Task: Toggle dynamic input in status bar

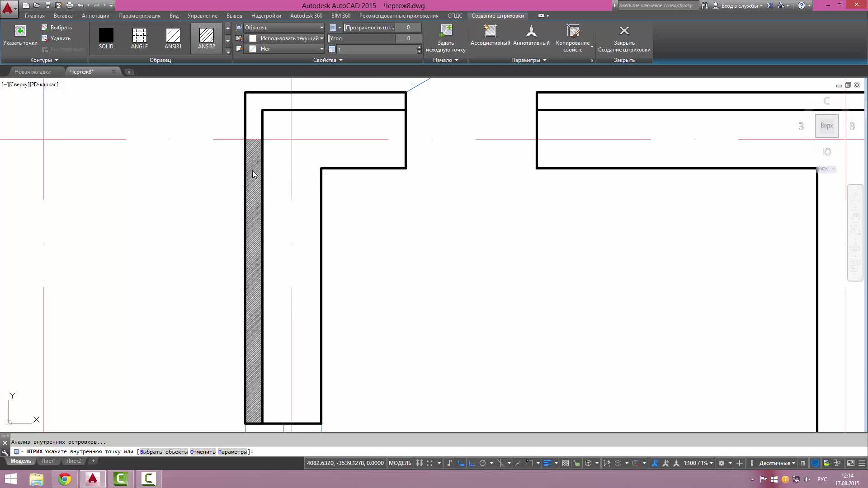Action: click(x=460, y=463)
